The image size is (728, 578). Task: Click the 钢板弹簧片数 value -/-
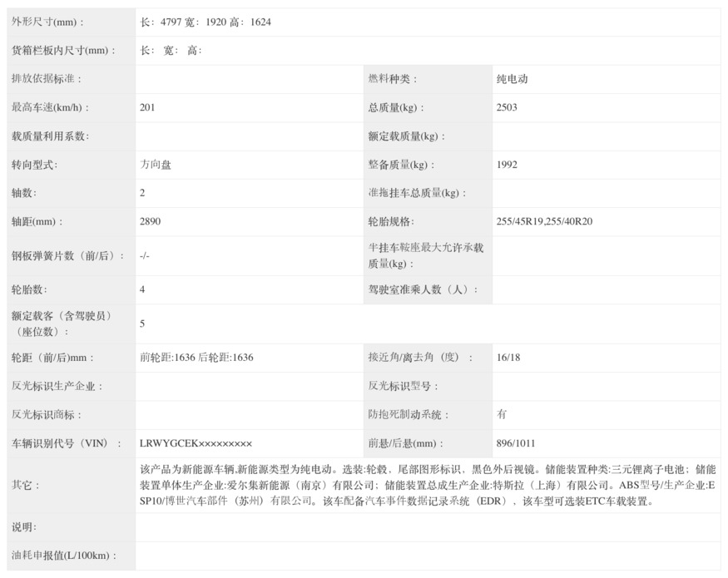145,256
